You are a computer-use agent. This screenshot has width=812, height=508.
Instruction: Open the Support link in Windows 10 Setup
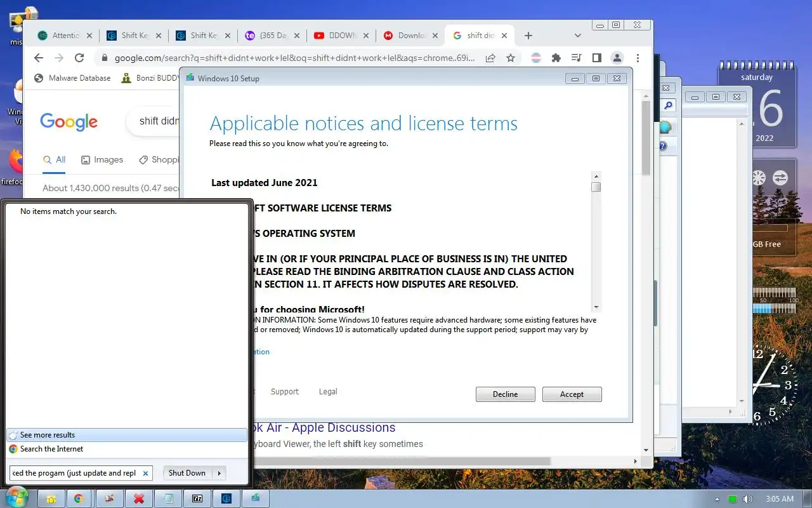click(284, 392)
